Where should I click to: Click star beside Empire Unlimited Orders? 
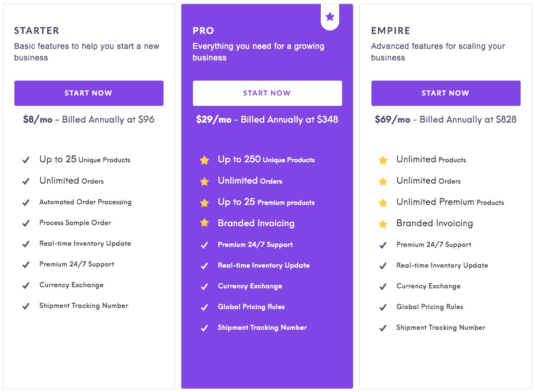(383, 181)
